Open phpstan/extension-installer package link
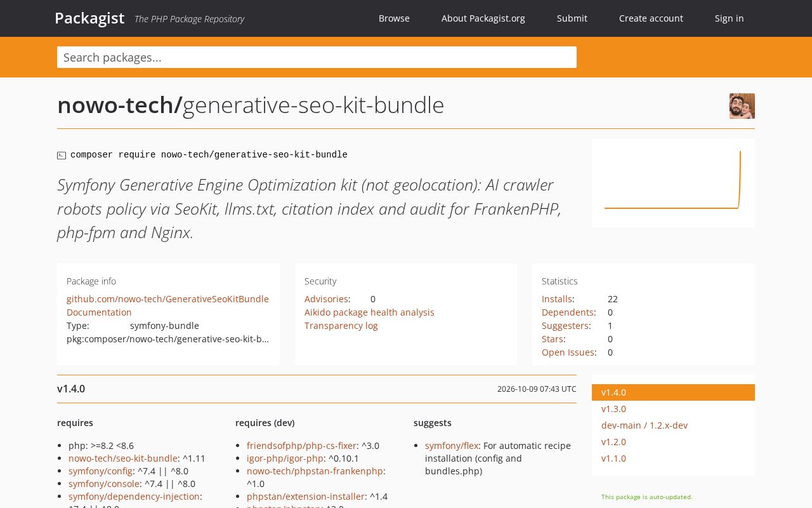This screenshot has width=812, height=508. pyautogui.click(x=306, y=497)
